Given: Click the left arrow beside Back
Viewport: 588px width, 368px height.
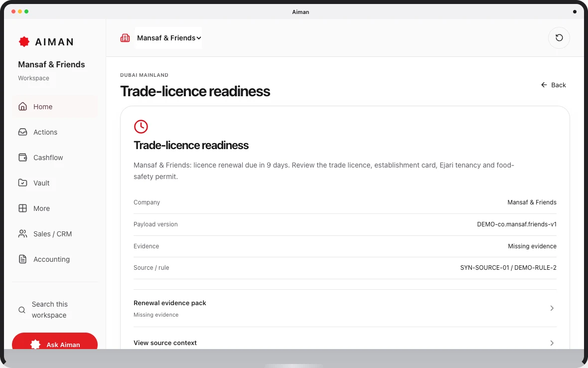Looking at the screenshot, I should [x=544, y=85].
